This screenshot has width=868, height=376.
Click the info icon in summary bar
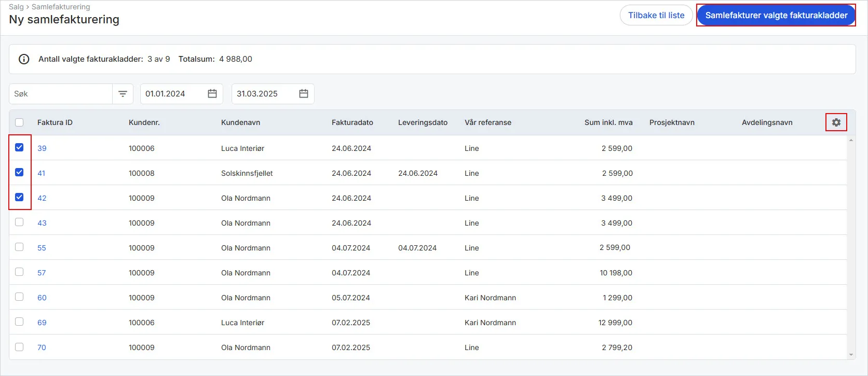pos(24,59)
